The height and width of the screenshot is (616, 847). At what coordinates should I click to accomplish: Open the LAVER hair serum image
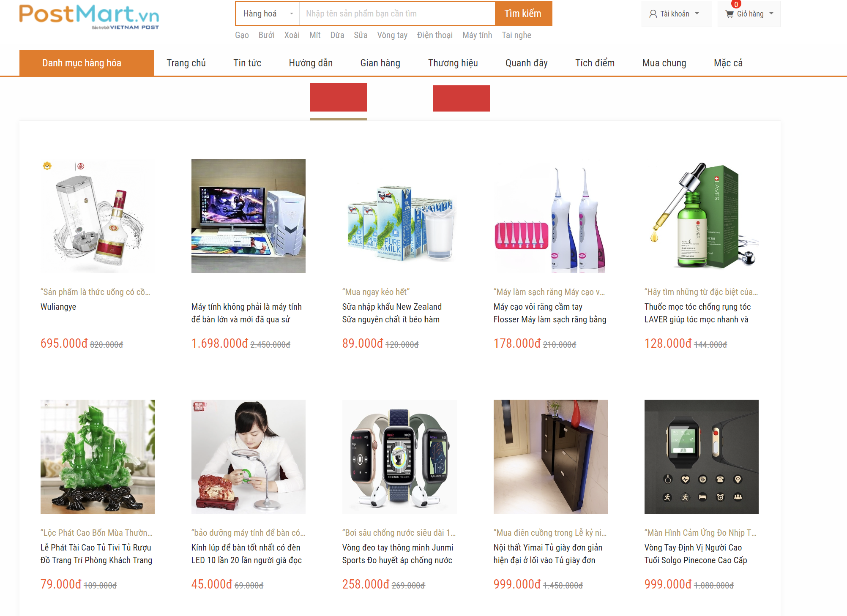coord(702,216)
